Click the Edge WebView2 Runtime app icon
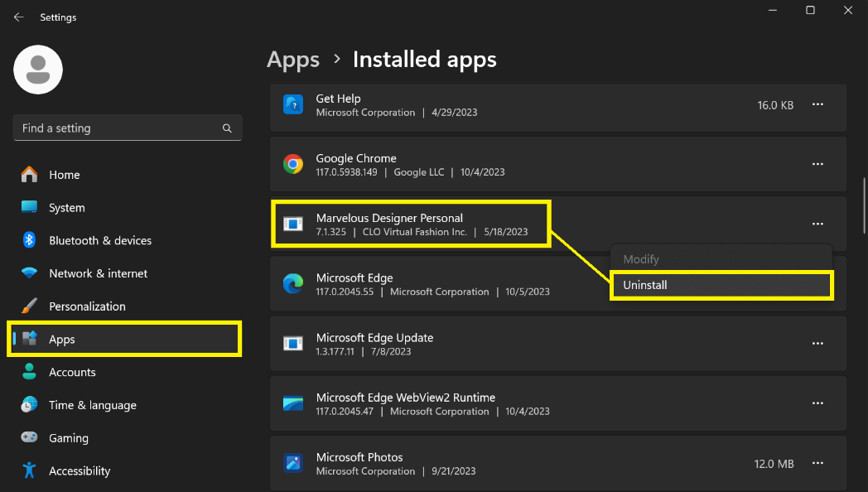The image size is (868, 492). pos(293,403)
